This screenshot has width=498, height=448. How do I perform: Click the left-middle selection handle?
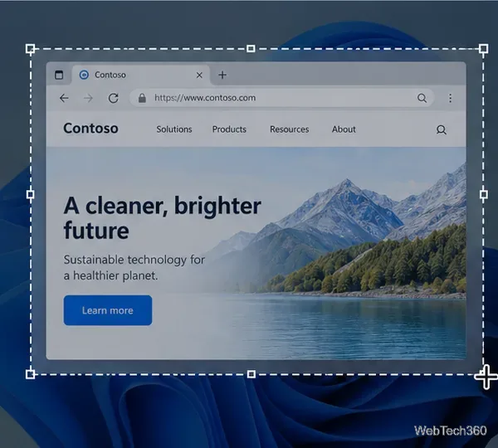(30, 194)
